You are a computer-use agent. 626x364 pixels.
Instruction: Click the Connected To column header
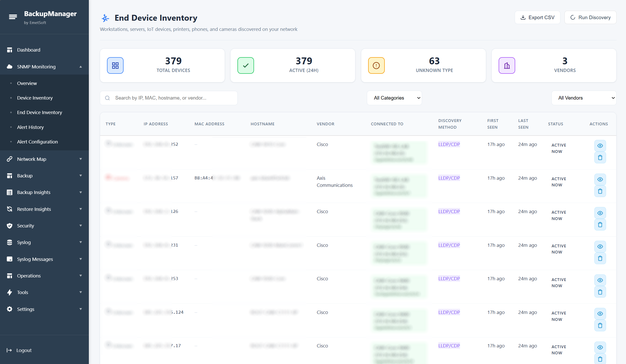[387, 124]
